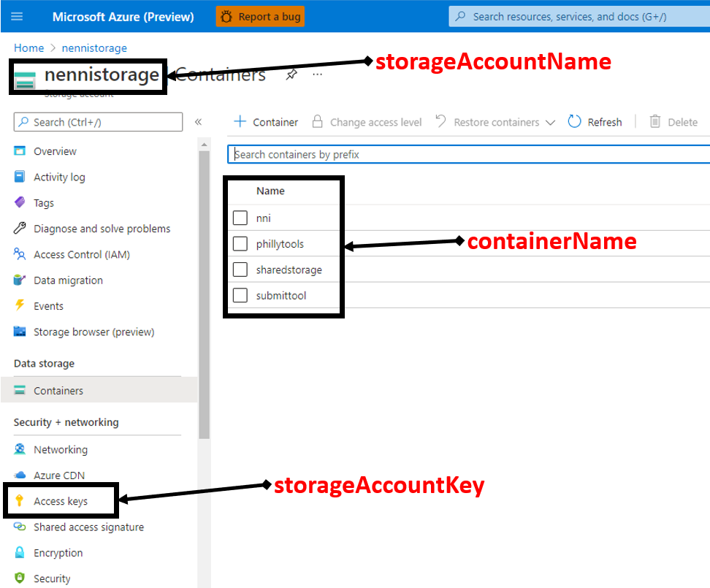The height and width of the screenshot is (588, 710).
Task: Check the phillytools container checkbox
Action: [x=240, y=243]
